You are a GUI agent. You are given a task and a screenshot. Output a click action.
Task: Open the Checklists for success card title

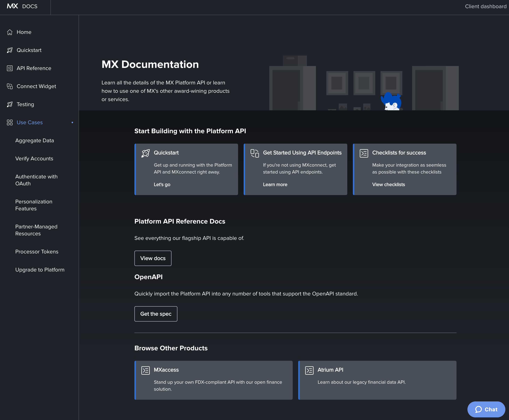pyautogui.click(x=399, y=153)
